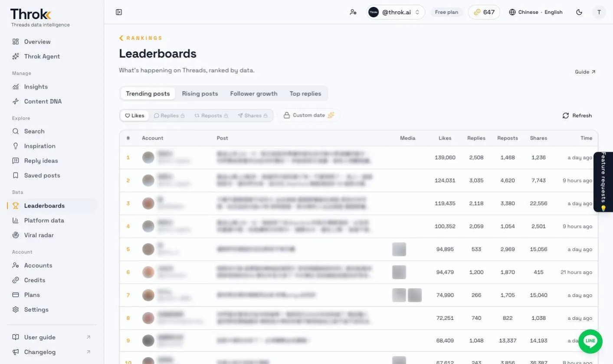Refresh the leaderboard data

tap(577, 116)
